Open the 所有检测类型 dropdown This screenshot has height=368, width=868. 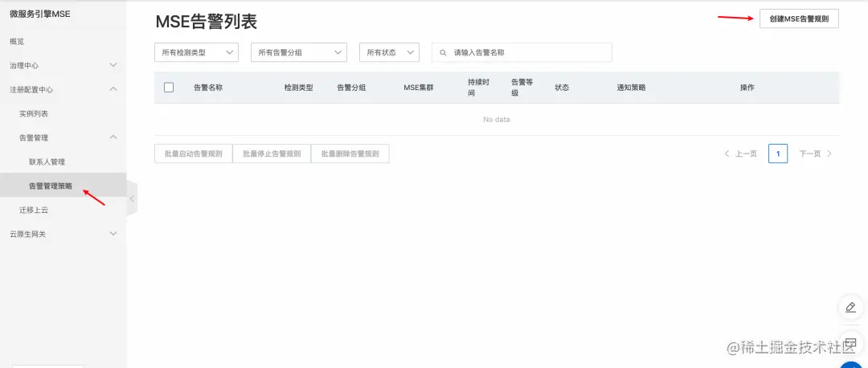pyautogui.click(x=197, y=52)
